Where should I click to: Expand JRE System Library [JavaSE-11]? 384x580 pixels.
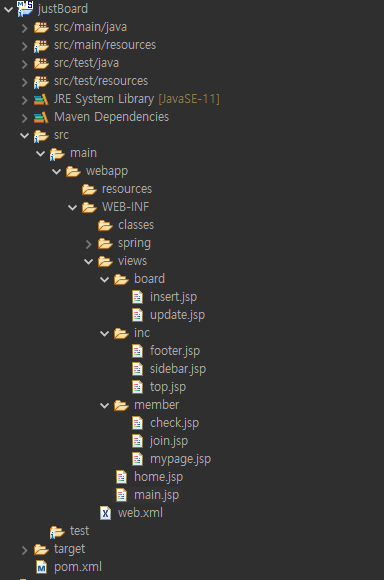[x=24, y=100]
